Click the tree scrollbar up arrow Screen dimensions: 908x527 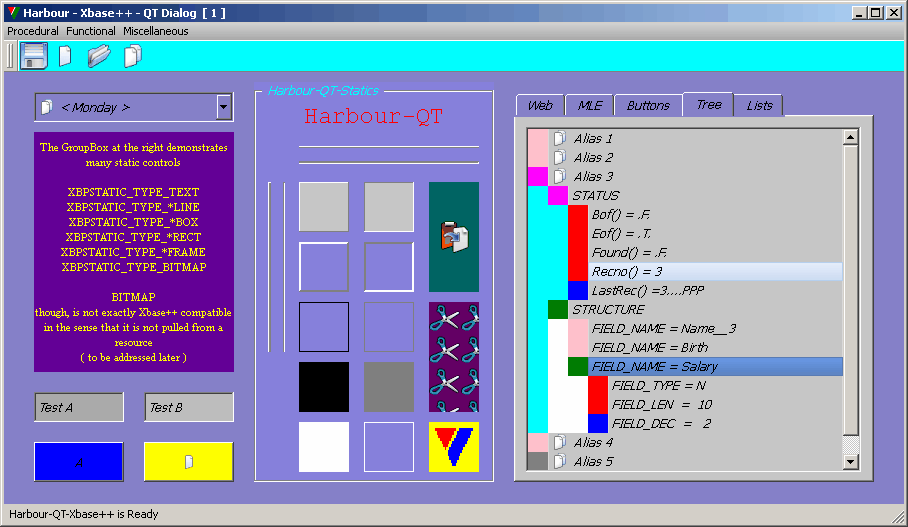point(850,138)
